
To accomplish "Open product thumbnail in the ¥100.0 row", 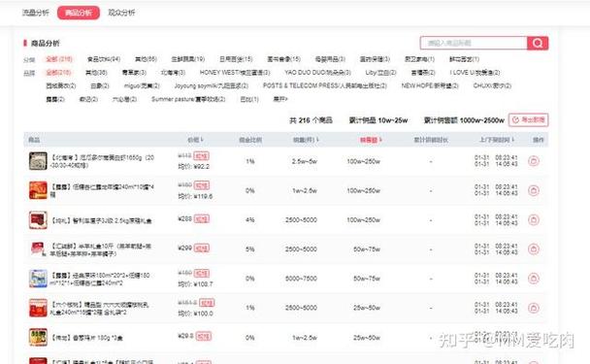I will pos(38,308).
